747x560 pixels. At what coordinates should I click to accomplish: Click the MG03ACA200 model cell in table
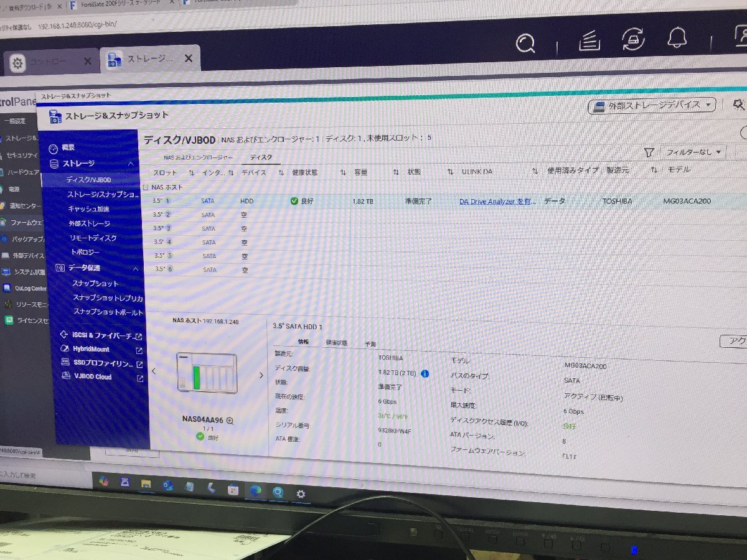[687, 201]
